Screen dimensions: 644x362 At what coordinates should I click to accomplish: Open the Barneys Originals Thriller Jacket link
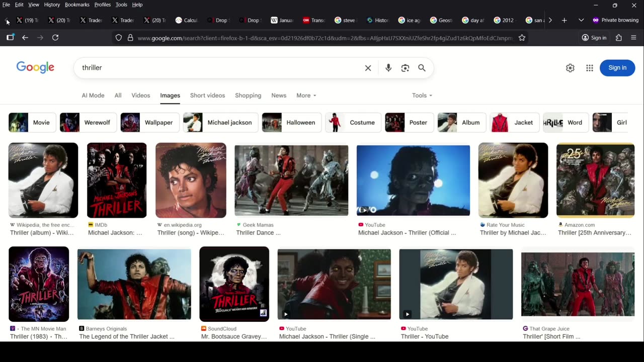click(127, 336)
